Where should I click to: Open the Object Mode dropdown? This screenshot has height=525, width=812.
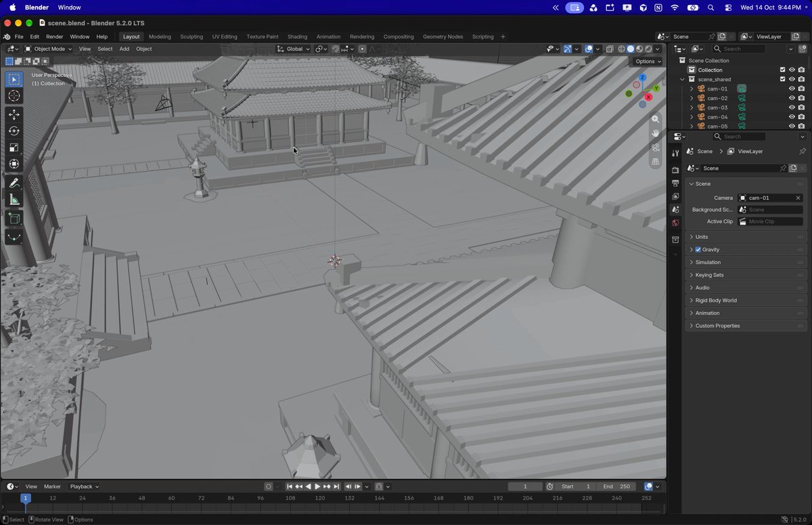click(x=49, y=49)
